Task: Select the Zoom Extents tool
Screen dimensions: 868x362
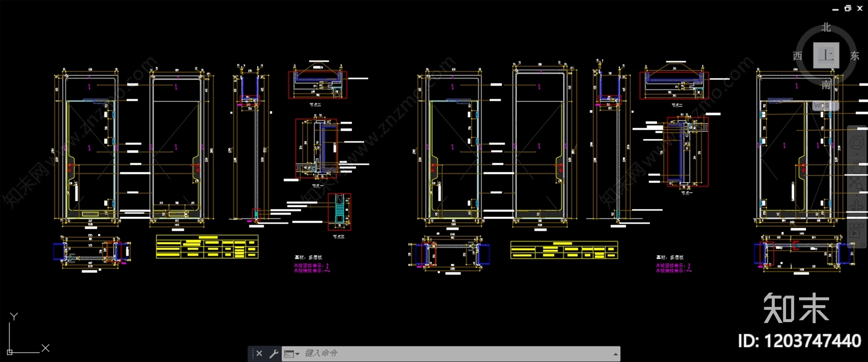Action: tap(856, 184)
